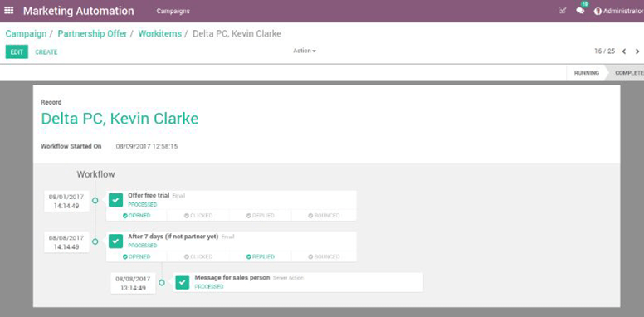Switch to the Running status stage

point(587,73)
